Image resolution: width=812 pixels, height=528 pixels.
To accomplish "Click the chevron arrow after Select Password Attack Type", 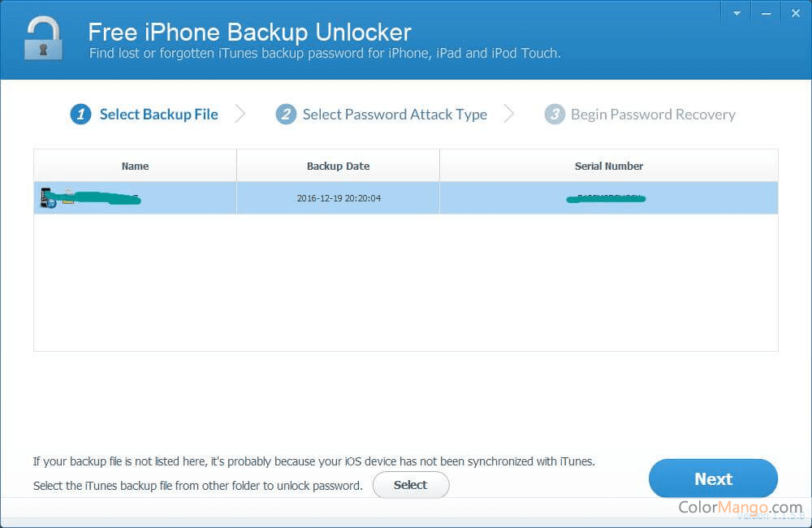I will 509,114.
